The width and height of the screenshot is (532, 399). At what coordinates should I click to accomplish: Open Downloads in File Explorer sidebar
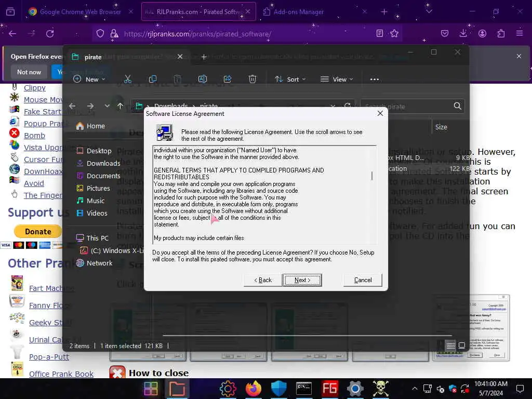coord(98,164)
